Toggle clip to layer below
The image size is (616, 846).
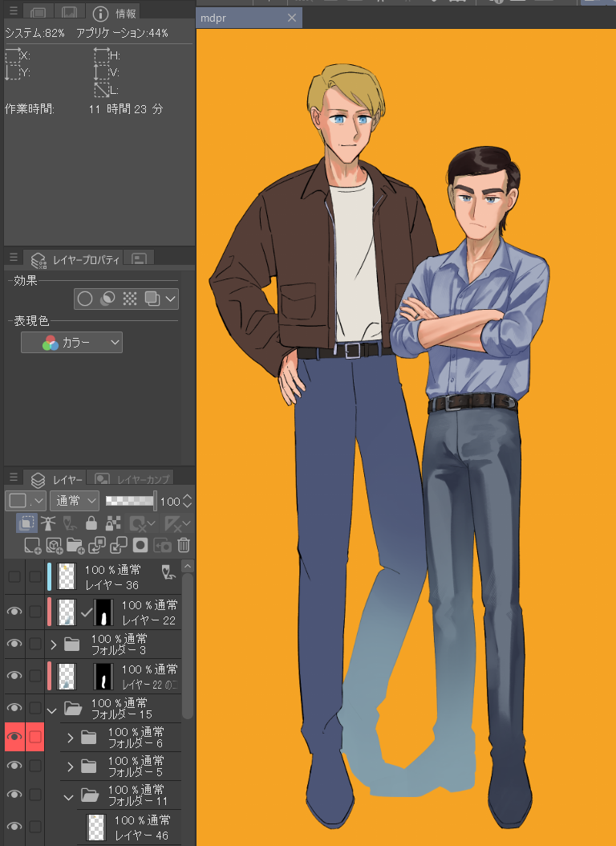(x=26, y=523)
